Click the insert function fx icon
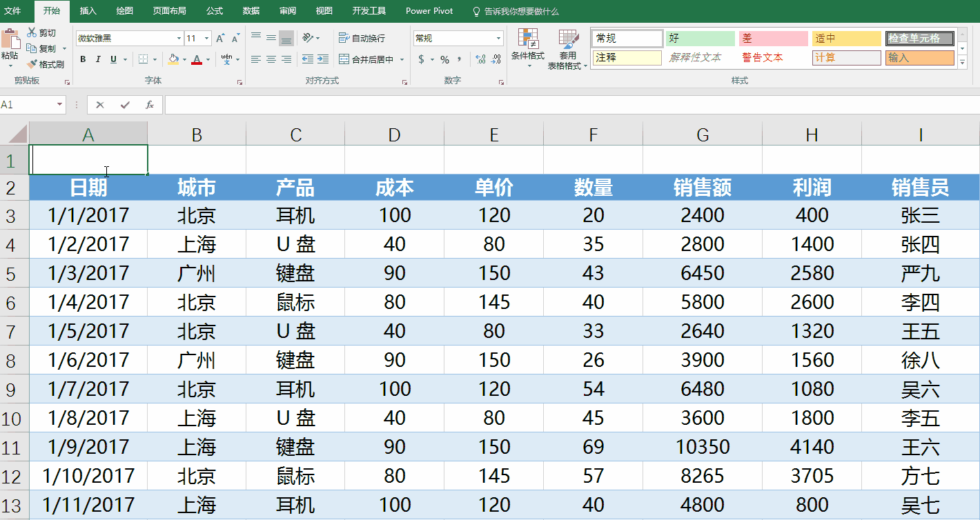This screenshot has width=980, height=520. (x=149, y=105)
